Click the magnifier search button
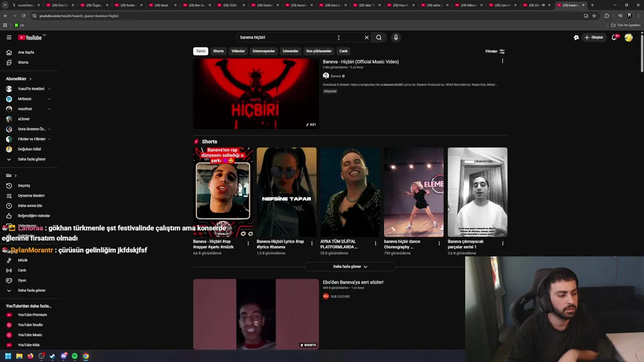644x362 pixels. tap(379, 37)
